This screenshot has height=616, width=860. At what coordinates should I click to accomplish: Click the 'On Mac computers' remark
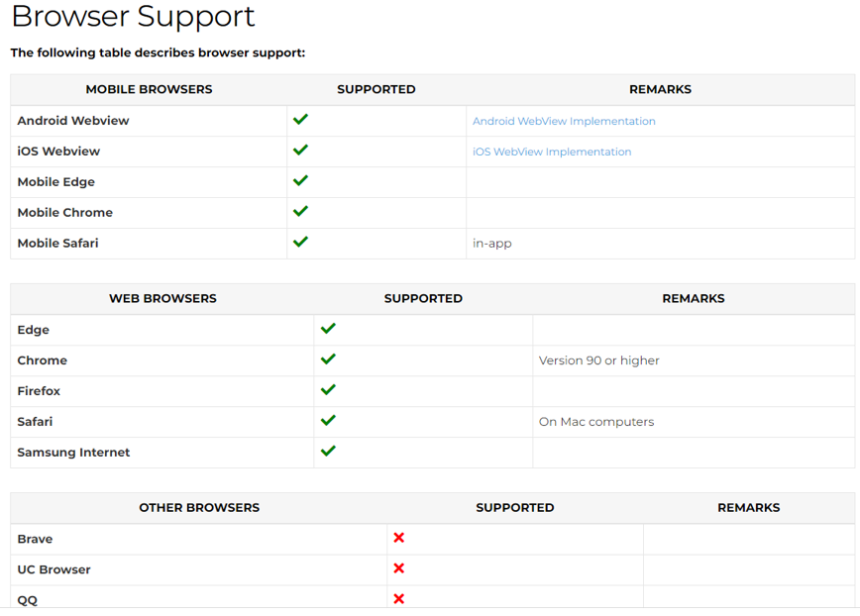coord(596,422)
